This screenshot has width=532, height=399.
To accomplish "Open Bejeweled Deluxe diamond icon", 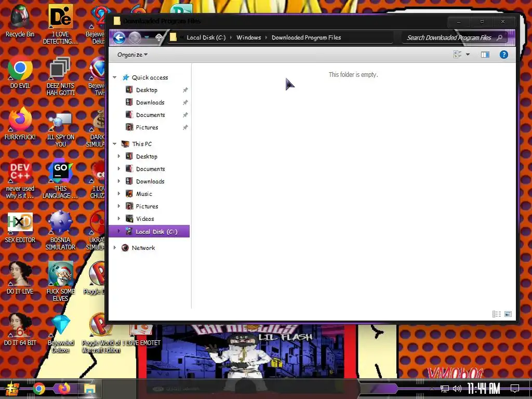I will [x=60, y=333].
